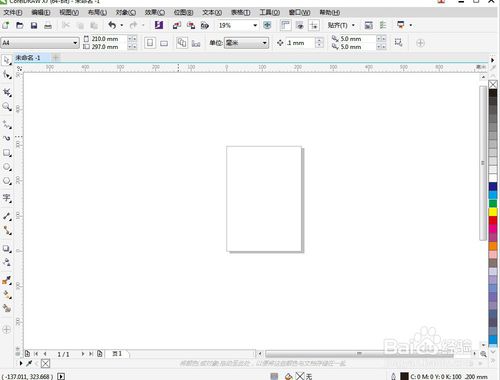Open the zoom level 19% dropdown
This screenshot has width=500, height=380.
[255, 25]
